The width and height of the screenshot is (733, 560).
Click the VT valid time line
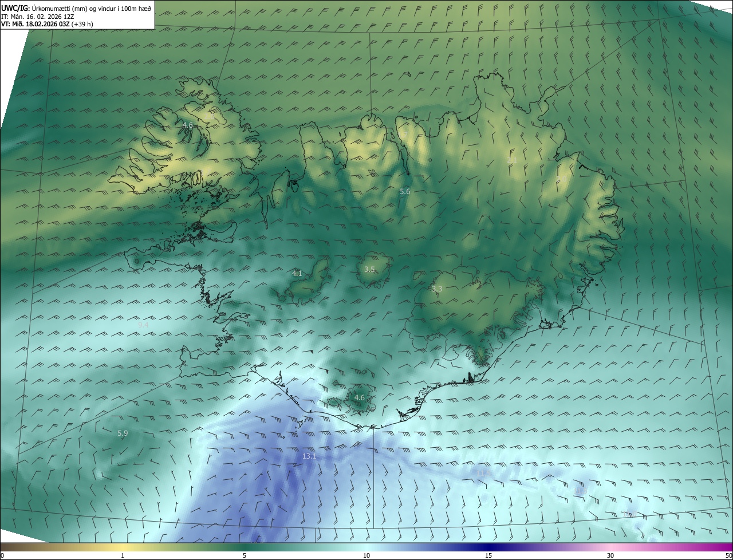point(48,24)
